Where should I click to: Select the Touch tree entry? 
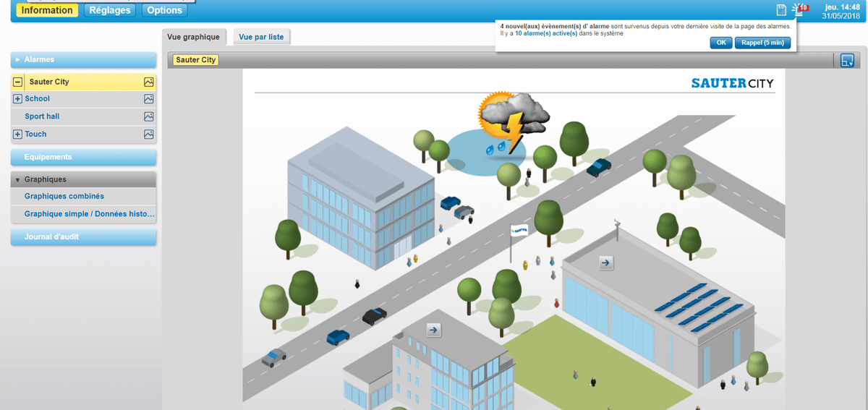[x=35, y=134]
